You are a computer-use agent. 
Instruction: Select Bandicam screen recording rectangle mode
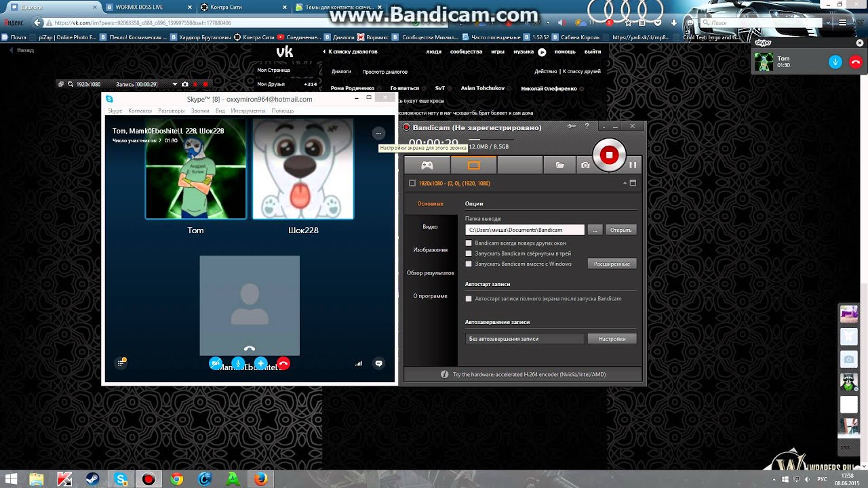pos(473,165)
